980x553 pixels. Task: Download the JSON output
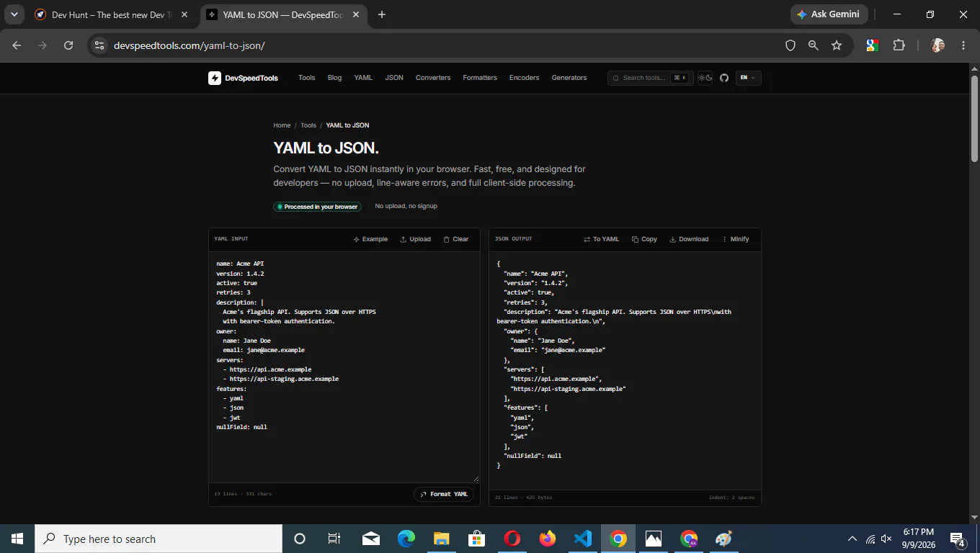point(689,239)
